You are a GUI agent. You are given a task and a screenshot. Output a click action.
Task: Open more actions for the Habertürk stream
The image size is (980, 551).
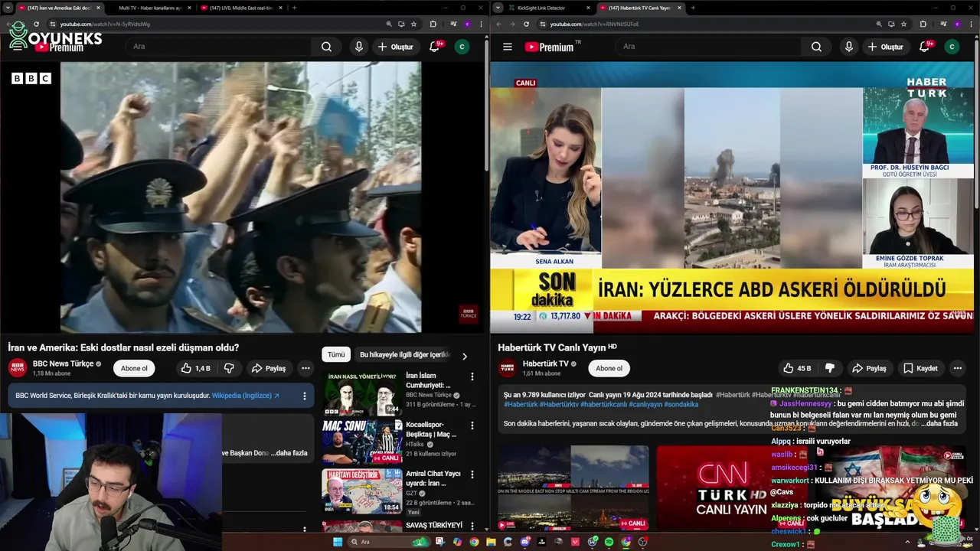tap(957, 368)
